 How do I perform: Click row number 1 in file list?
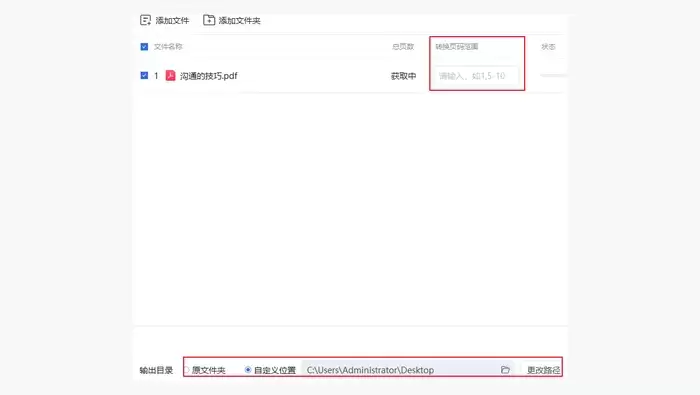tap(156, 76)
